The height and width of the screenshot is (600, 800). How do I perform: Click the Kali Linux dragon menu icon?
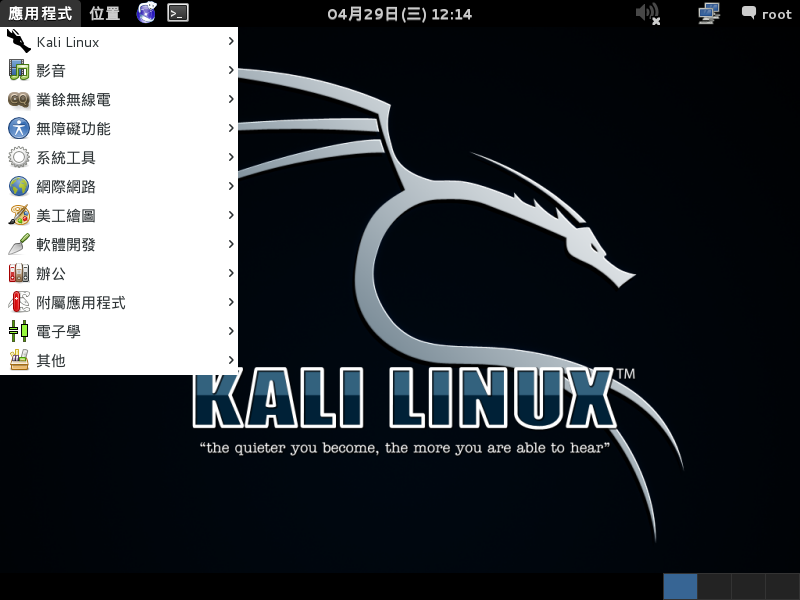(18, 42)
